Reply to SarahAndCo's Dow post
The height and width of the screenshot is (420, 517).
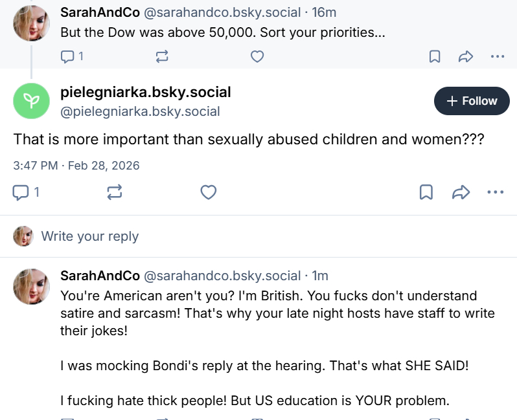pyautogui.click(x=68, y=57)
